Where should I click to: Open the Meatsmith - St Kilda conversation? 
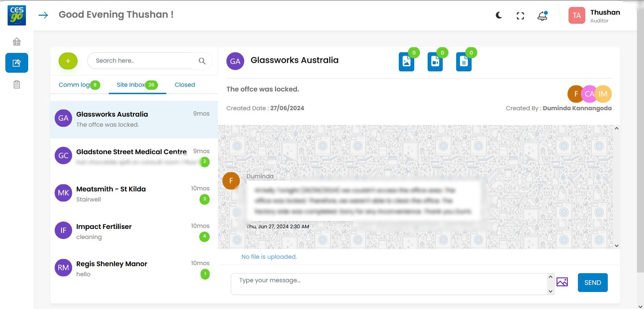(131, 194)
